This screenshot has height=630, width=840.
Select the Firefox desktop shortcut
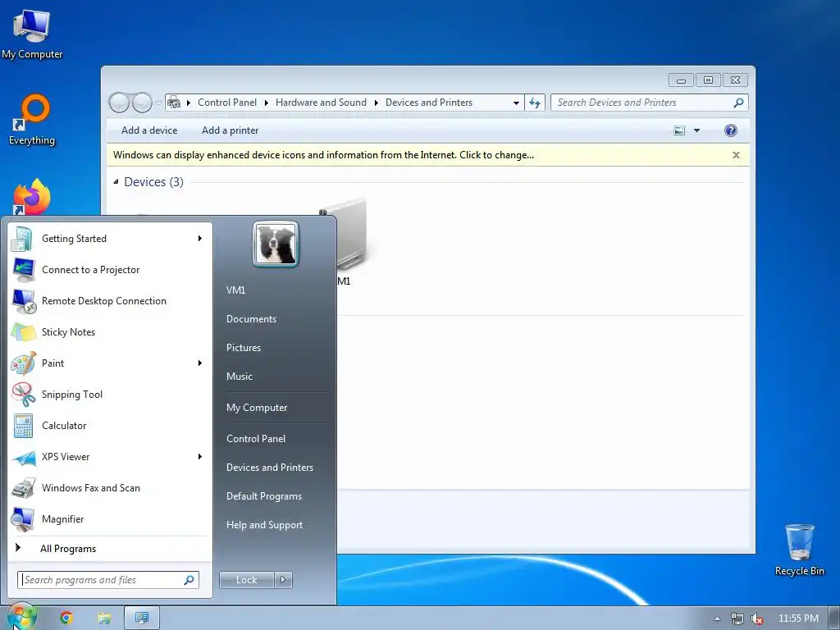[x=32, y=197]
